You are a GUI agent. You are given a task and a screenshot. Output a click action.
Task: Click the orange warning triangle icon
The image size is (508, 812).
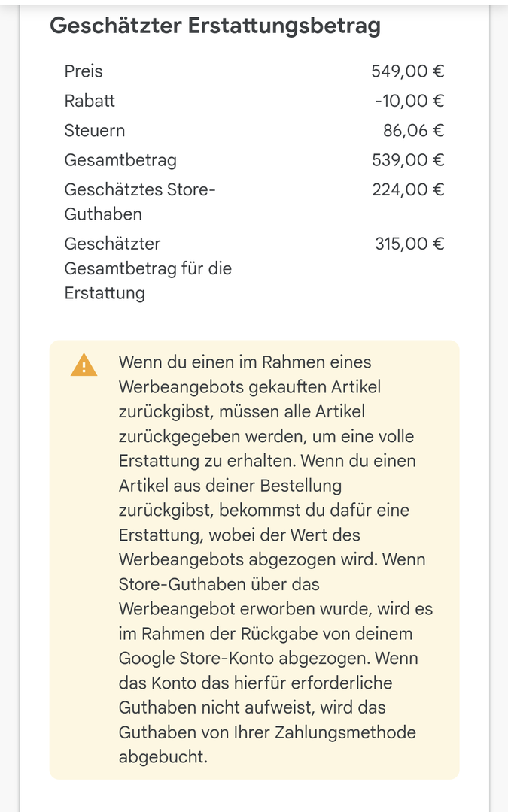point(84,365)
